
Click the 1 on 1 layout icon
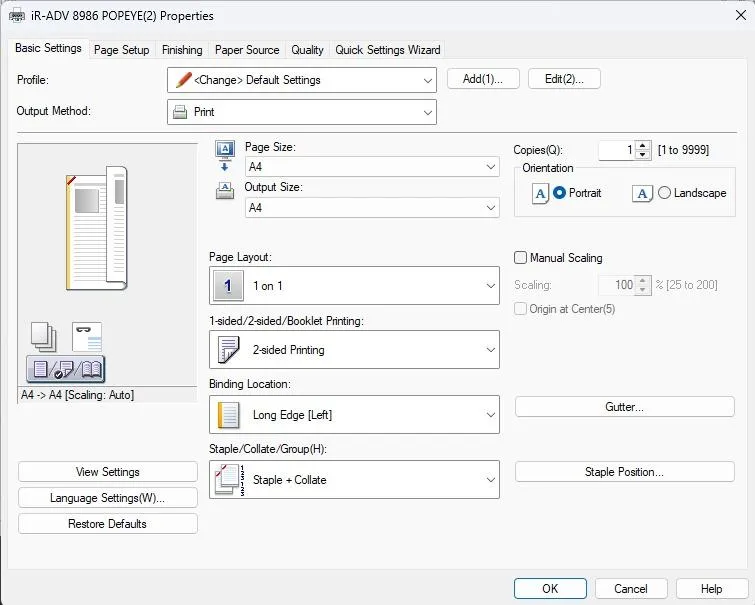(x=228, y=286)
